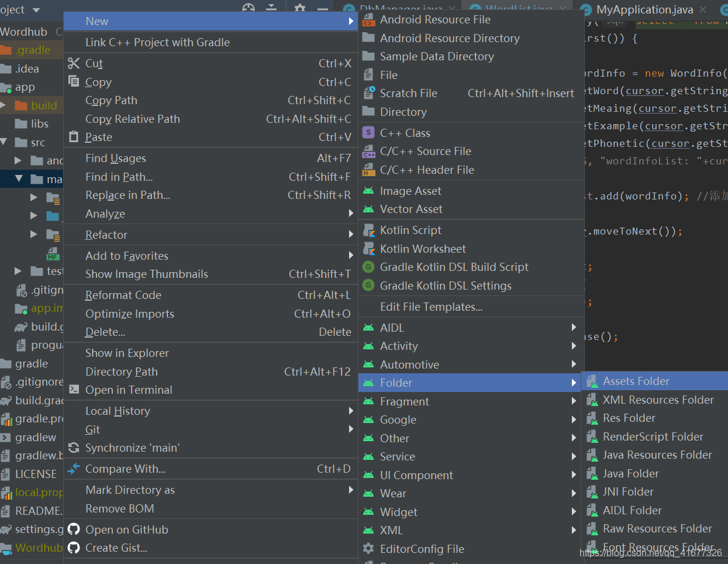Screen dimensions: 728x564
Task: Click the Create Gist GitHub icon
Action: pyautogui.click(x=74, y=548)
